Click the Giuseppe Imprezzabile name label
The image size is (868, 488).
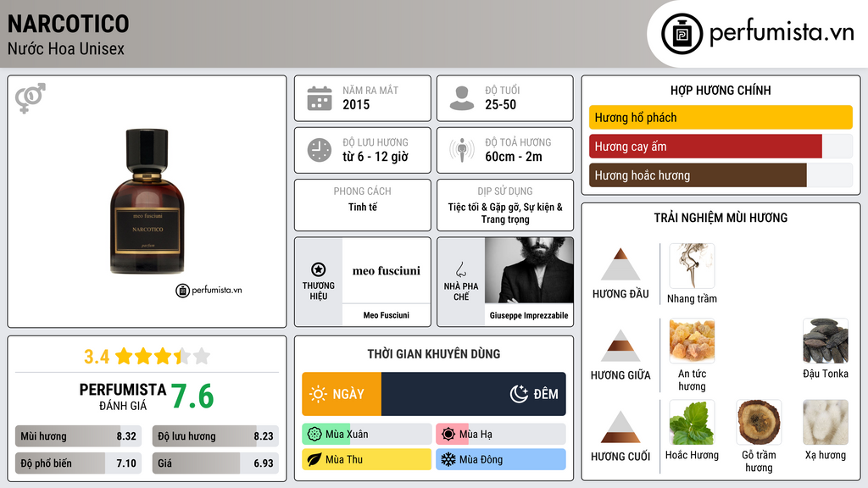coord(529,315)
